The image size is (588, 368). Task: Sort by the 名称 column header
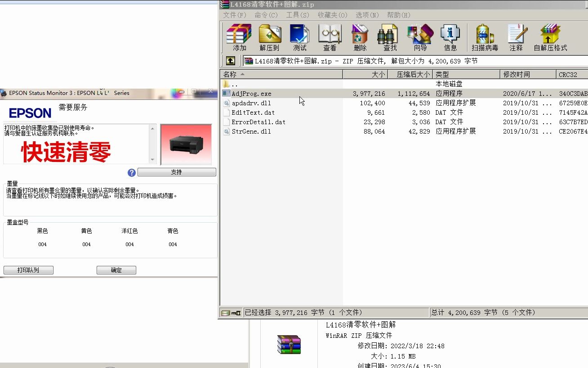(282, 74)
